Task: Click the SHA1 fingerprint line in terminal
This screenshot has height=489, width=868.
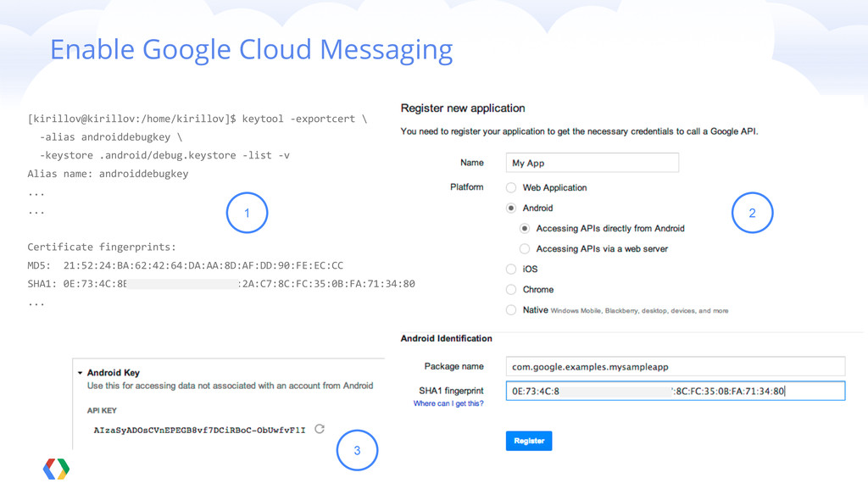Action: tap(221, 284)
